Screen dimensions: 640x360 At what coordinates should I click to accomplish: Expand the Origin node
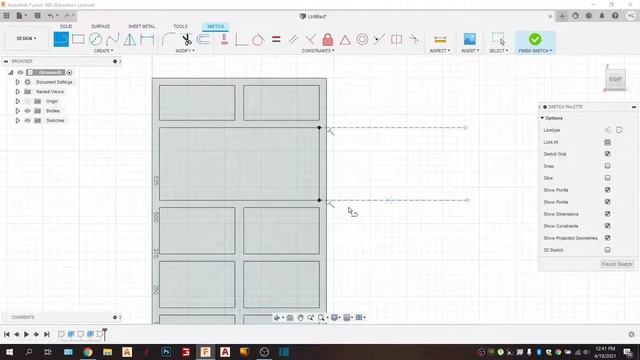18,101
